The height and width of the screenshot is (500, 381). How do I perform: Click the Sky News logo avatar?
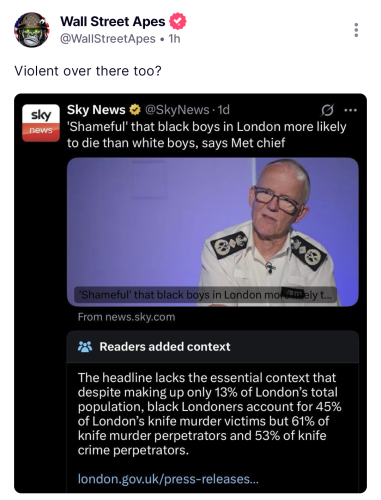pyautogui.click(x=41, y=123)
